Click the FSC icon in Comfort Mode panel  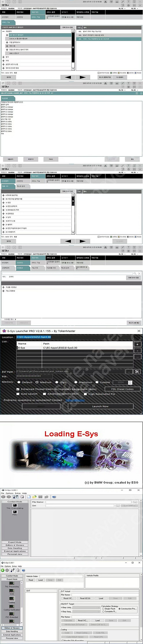click(x=15, y=512)
